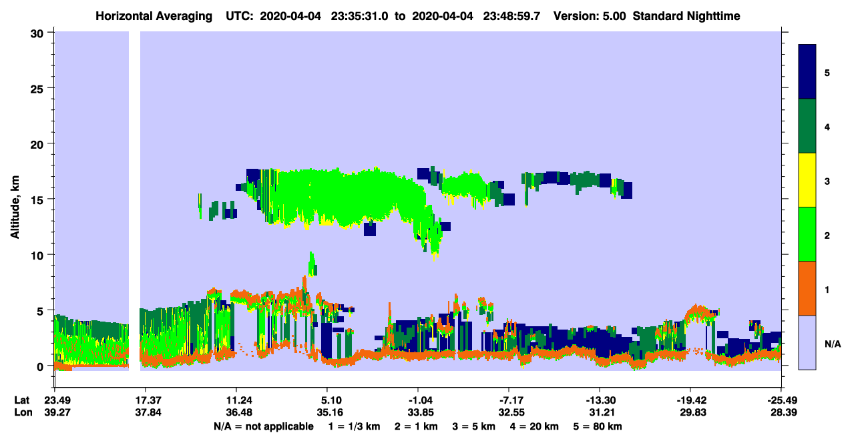Click the 'Lon' axis row label
Viewport: 868px width, 445px height.
pos(23,412)
